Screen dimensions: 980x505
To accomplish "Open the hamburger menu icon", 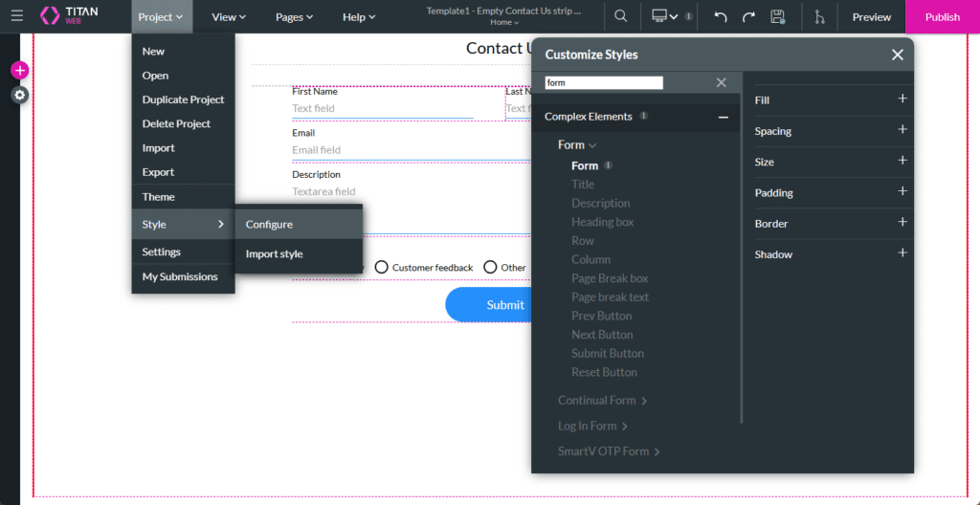I will [x=17, y=16].
